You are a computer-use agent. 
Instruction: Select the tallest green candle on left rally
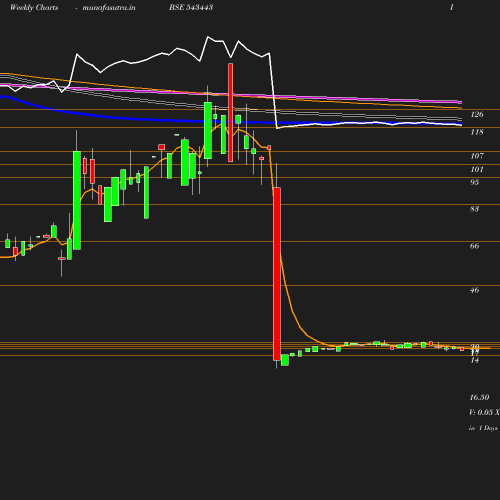tap(77, 200)
